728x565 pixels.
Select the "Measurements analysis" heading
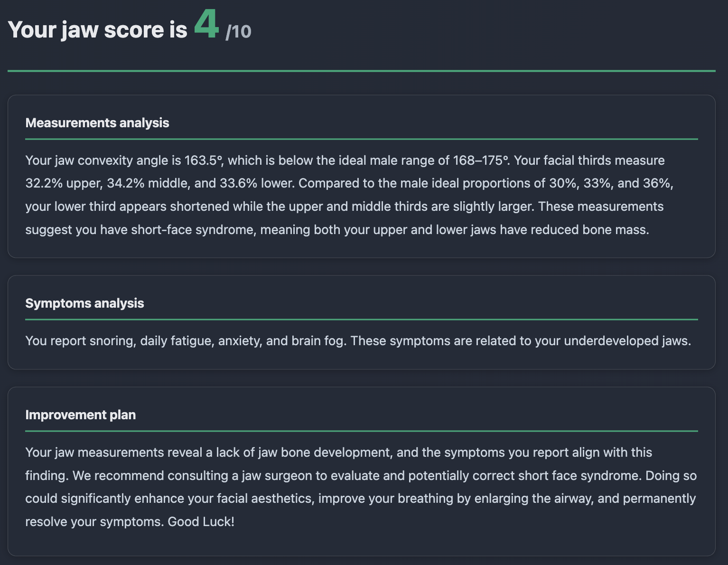pos(97,123)
